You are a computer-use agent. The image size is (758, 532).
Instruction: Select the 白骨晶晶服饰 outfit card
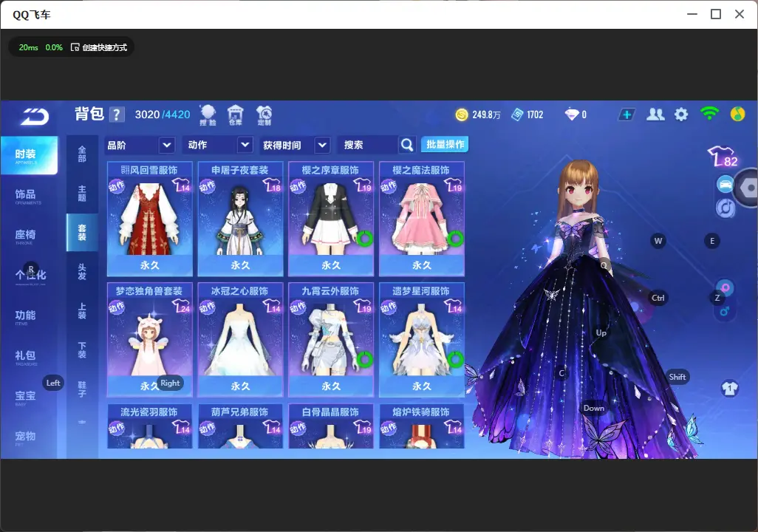(x=331, y=426)
